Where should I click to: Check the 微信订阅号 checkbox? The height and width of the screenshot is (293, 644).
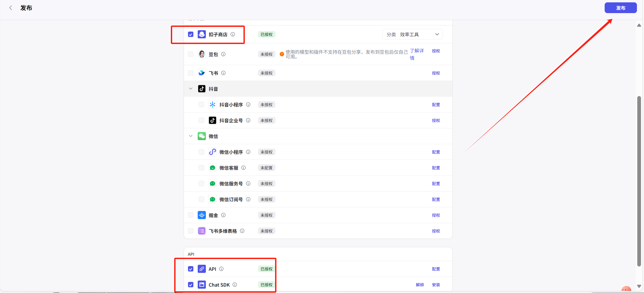pyautogui.click(x=201, y=199)
